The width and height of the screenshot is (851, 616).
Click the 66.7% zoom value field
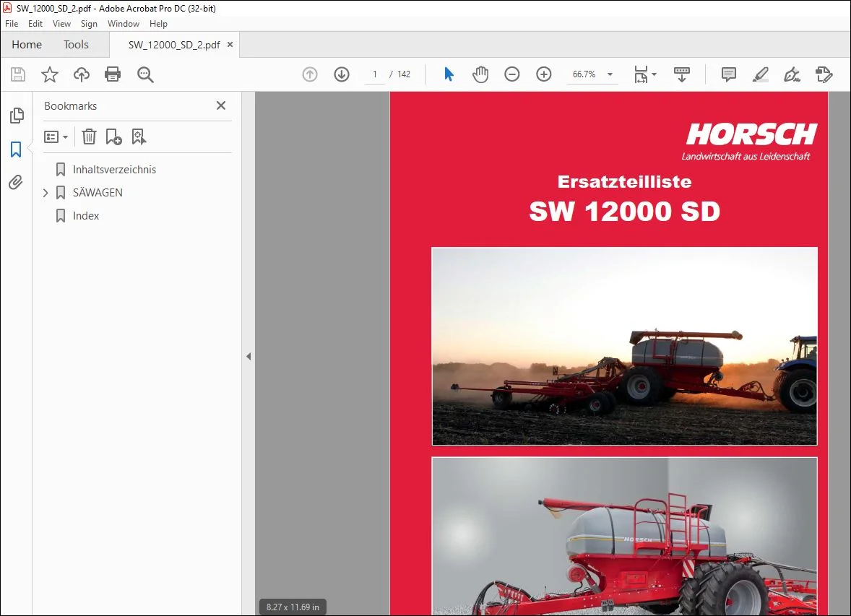[584, 74]
